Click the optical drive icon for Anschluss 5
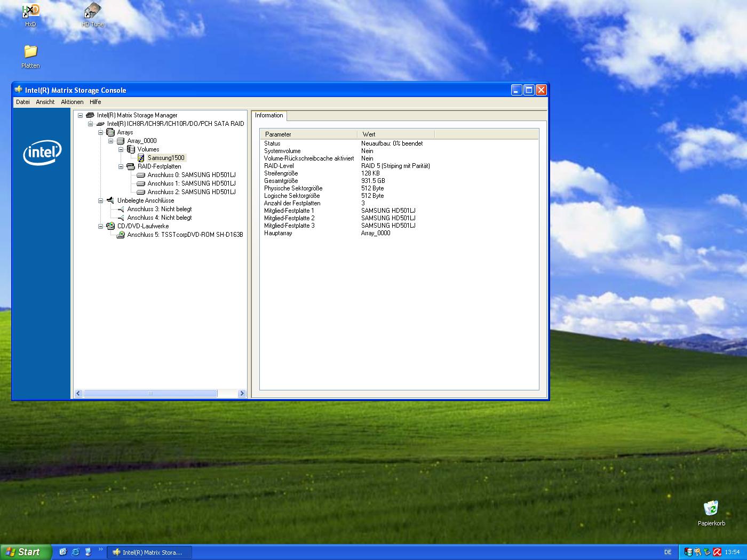Screen dimensions: 747x560 [121, 235]
